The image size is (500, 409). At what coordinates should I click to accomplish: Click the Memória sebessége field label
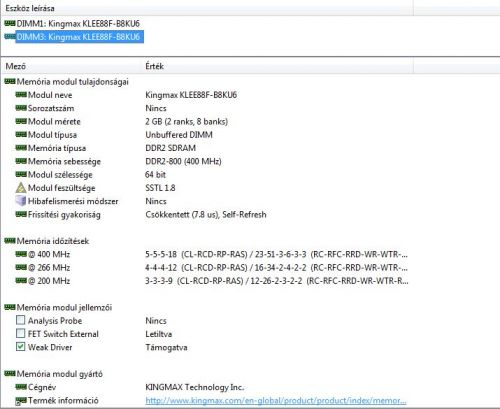click(64, 161)
